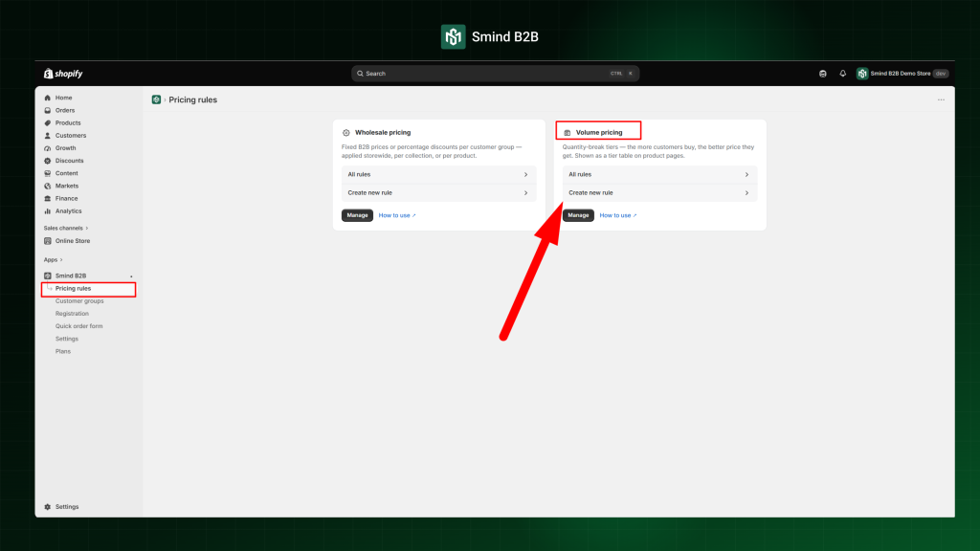Open the sidekick chat icon in top bar
980x551 pixels.
[822, 74]
